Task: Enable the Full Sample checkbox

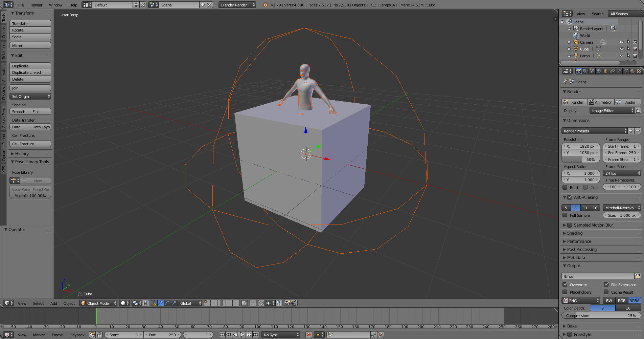Action: pyautogui.click(x=565, y=215)
